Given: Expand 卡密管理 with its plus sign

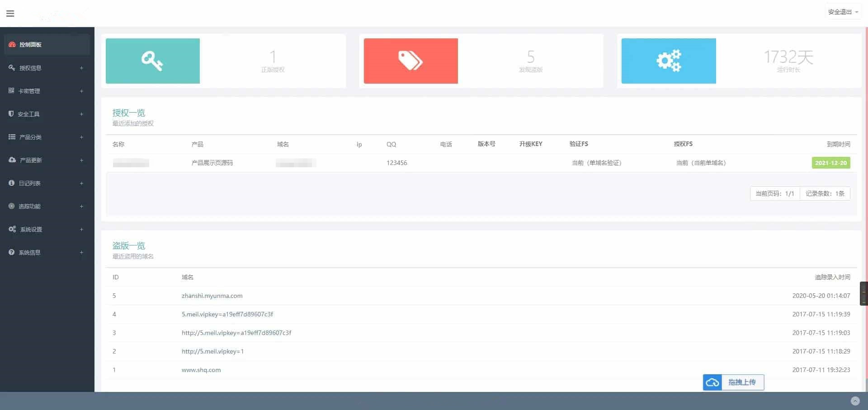Looking at the screenshot, I should click(x=81, y=91).
